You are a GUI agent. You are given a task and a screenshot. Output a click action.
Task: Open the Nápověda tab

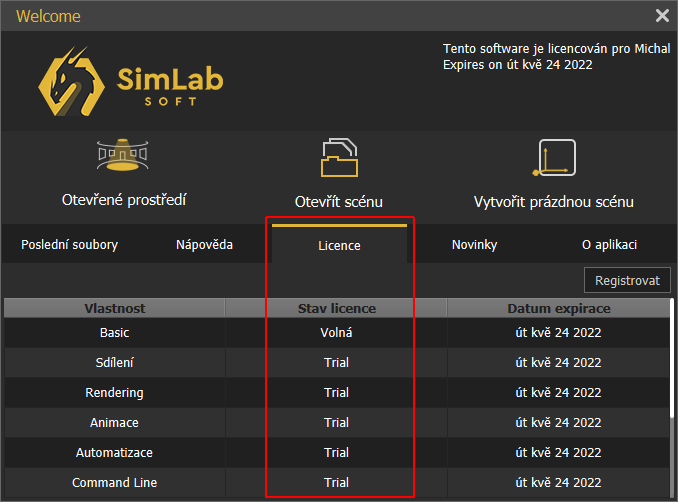(205, 245)
